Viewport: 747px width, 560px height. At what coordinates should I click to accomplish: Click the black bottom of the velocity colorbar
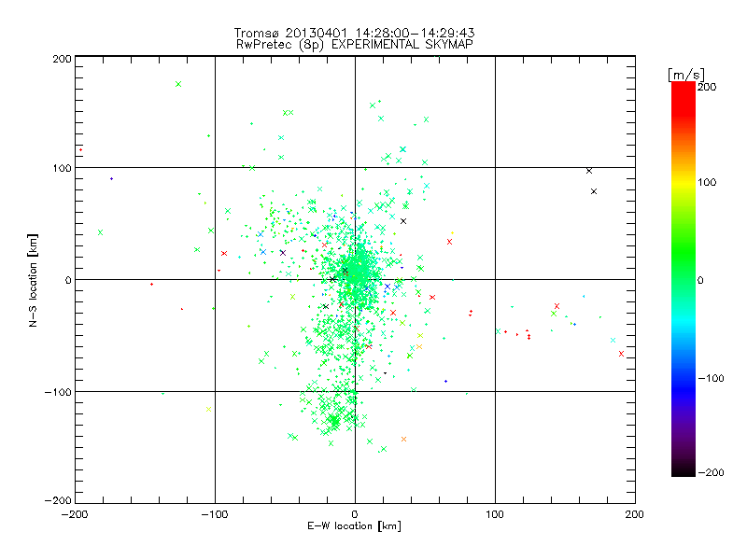[x=684, y=470]
